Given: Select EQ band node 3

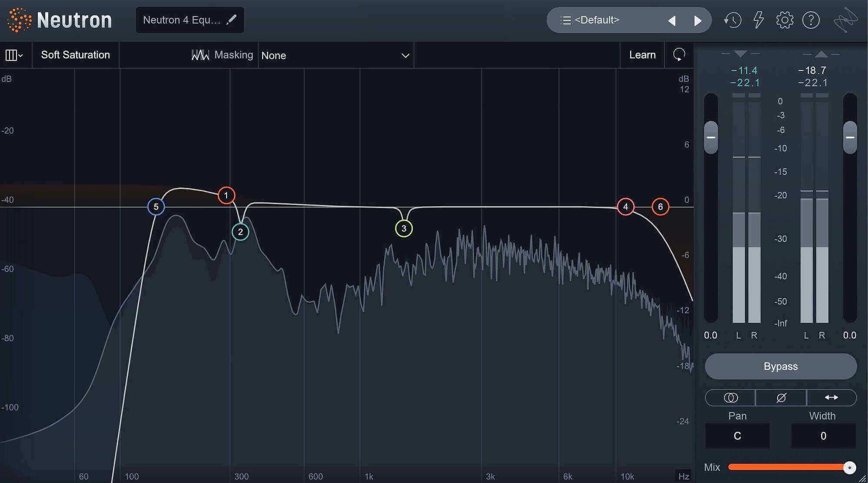Looking at the screenshot, I should coord(404,228).
